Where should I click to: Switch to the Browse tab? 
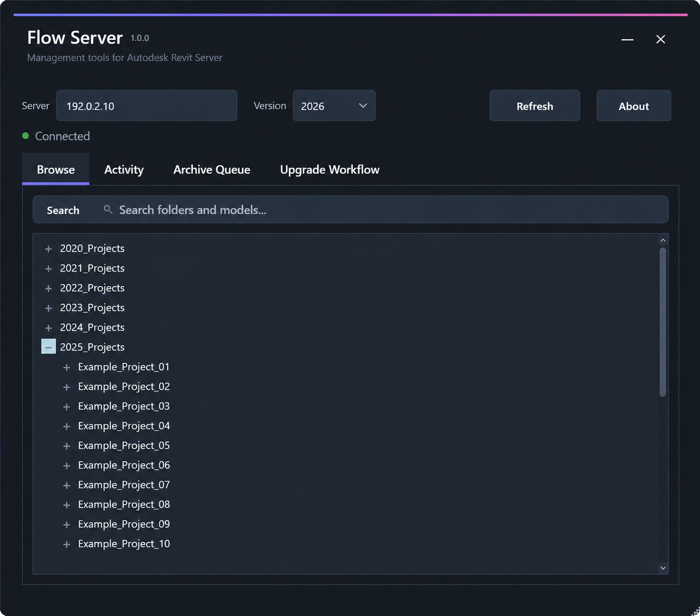click(x=56, y=169)
